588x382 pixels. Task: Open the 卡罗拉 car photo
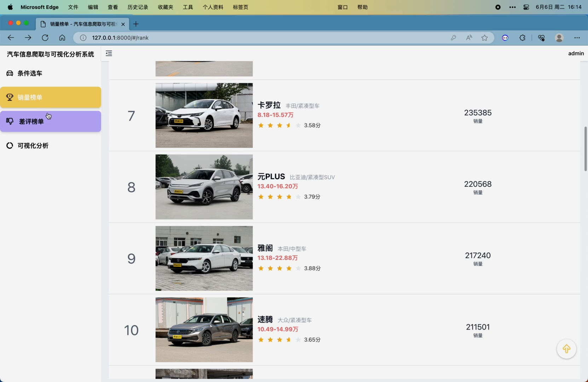(x=204, y=115)
